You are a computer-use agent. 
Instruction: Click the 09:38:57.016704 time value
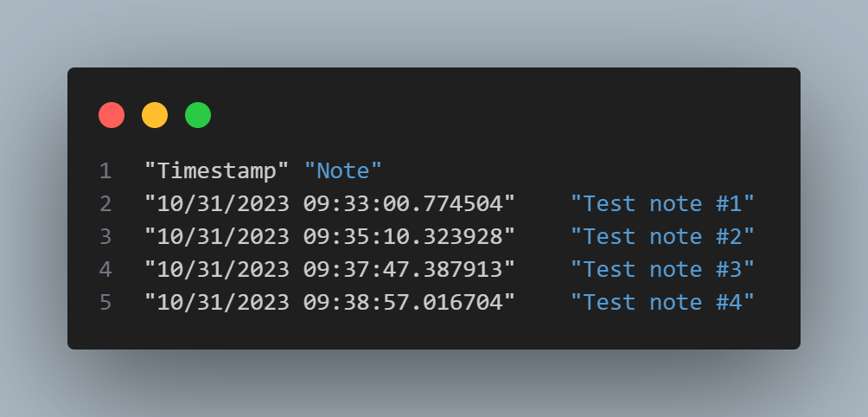coord(404,303)
